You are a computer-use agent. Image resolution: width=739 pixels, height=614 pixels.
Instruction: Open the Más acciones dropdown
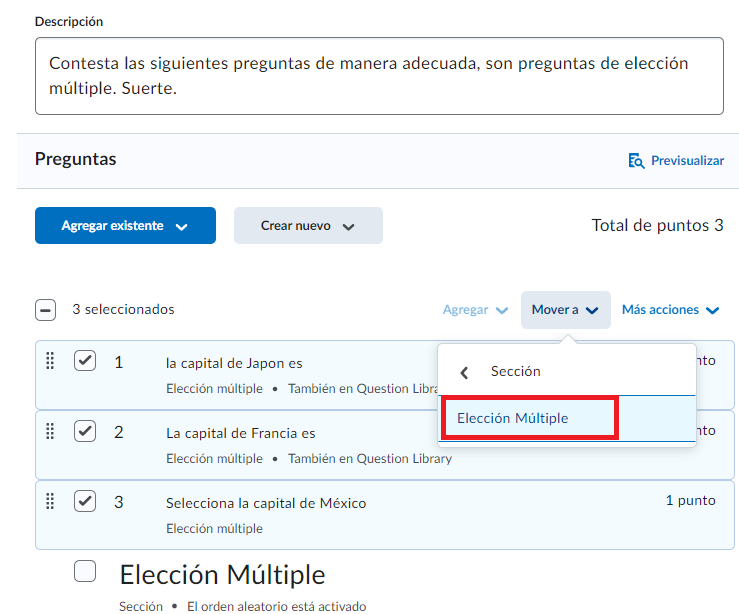[670, 310]
